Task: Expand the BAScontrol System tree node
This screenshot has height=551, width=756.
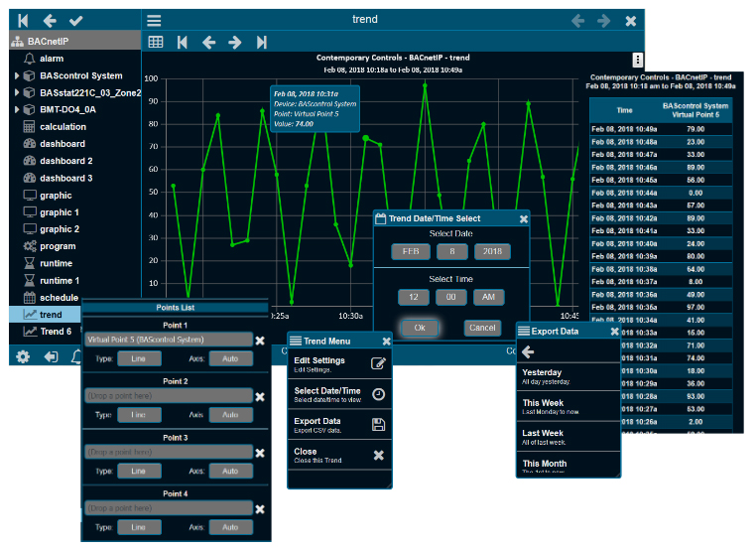Action: (x=17, y=76)
